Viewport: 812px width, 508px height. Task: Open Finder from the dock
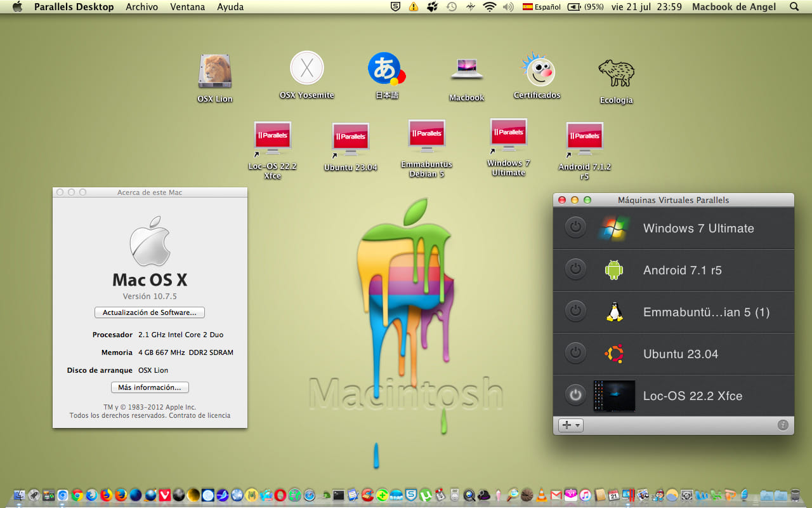pyautogui.click(x=18, y=495)
